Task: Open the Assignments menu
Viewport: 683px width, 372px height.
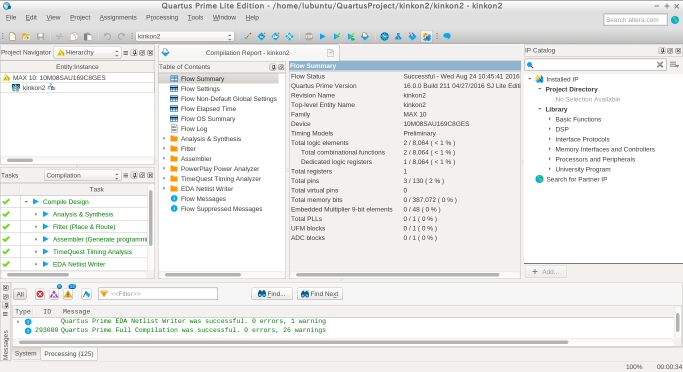Action: coord(118,17)
